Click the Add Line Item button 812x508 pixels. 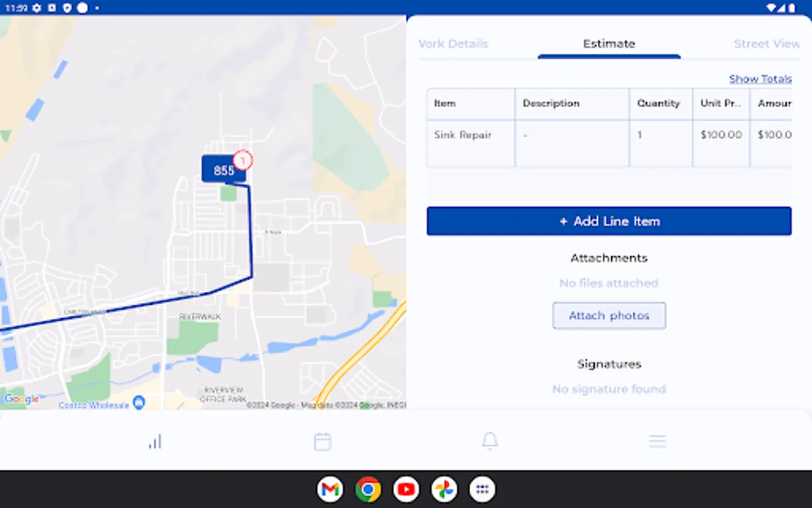(x=609, y=221)
